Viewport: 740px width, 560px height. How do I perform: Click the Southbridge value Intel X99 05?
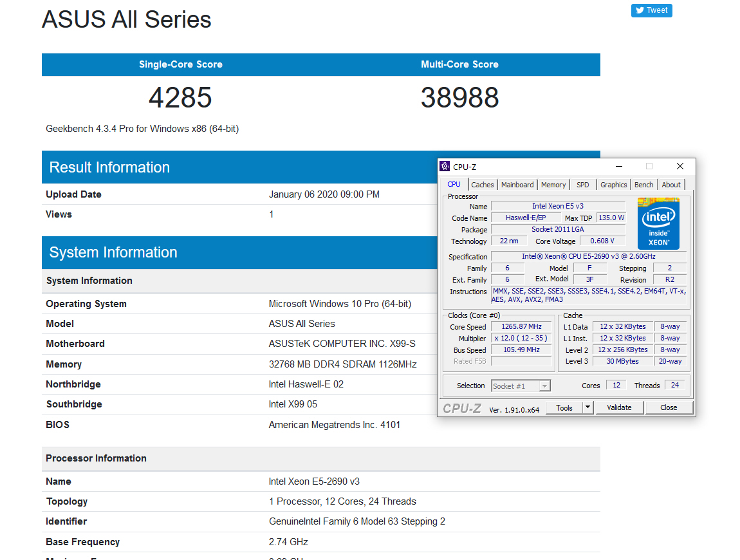[x=293, y=404]
